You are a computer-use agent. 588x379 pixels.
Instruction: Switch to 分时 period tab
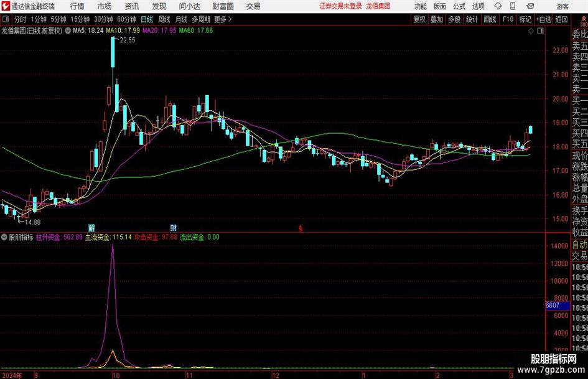pos(20,19)
